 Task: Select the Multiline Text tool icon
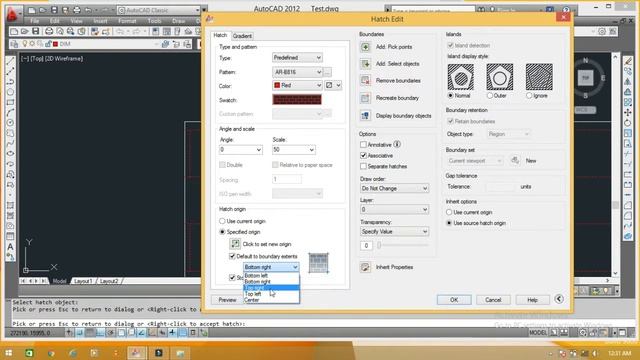[x=11, y=247]
